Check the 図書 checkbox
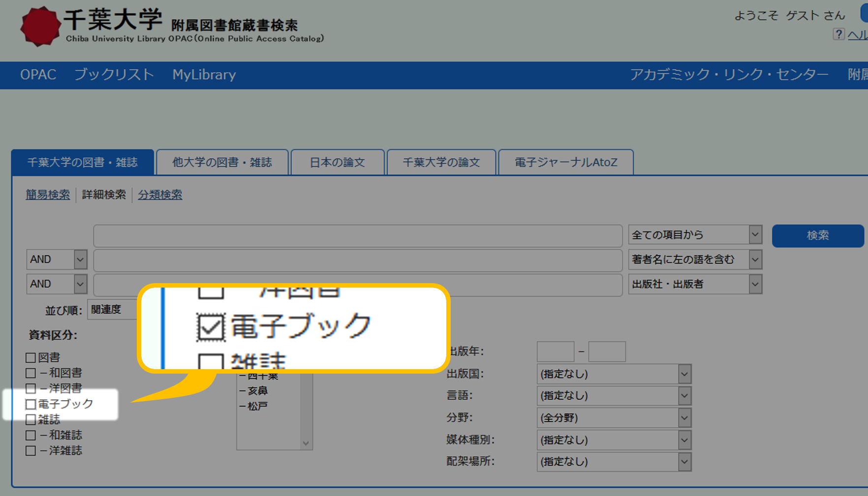 click(x=31, y=357)
